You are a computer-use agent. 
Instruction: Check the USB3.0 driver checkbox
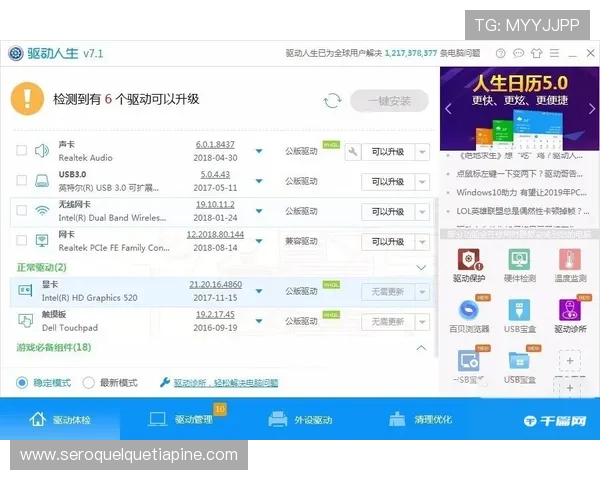tap(22, 180)
